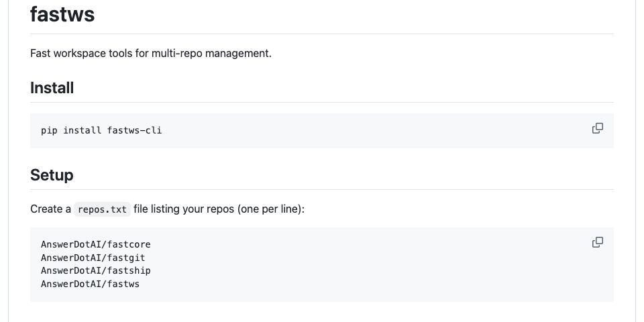This screenshot has width=644, height=322.
Task: Click the AnswerDotAI/fastgit line
Action: (x=93, y=258)
